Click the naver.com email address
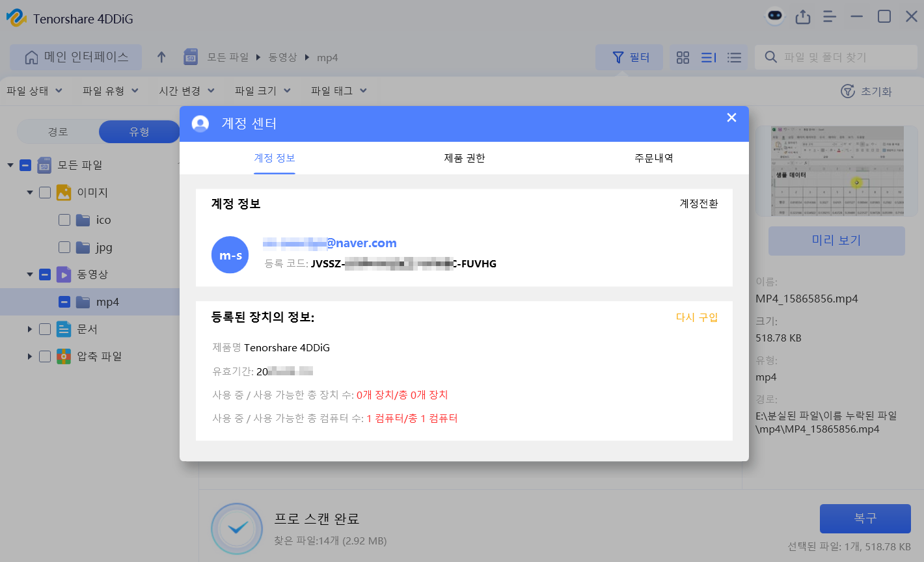The height and width of the screenshot is (562, 924). coord(330,243)
